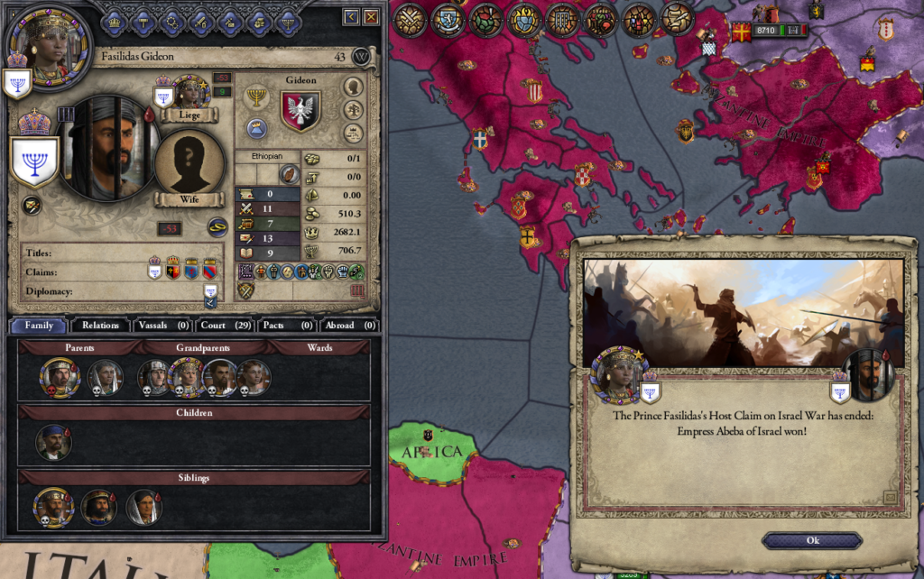
Task: Switch to the Relations tab
Action: [100, 326]
